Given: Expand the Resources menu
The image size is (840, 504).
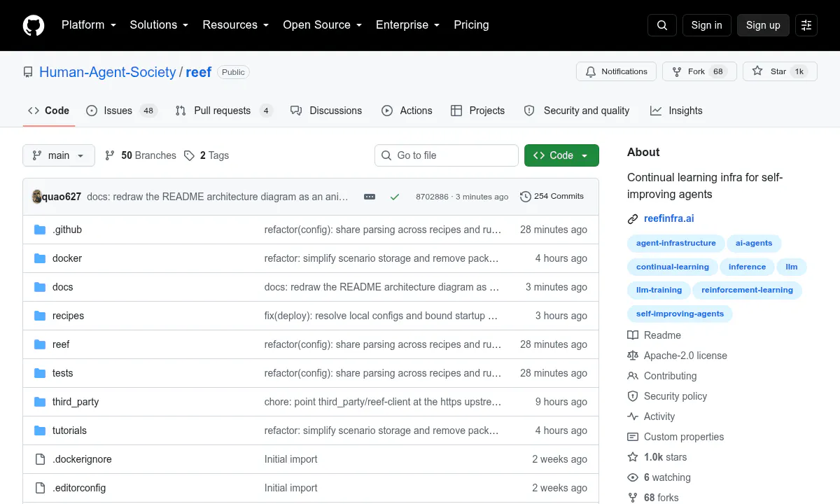Looking at the screenshot, I should [236, 25].
